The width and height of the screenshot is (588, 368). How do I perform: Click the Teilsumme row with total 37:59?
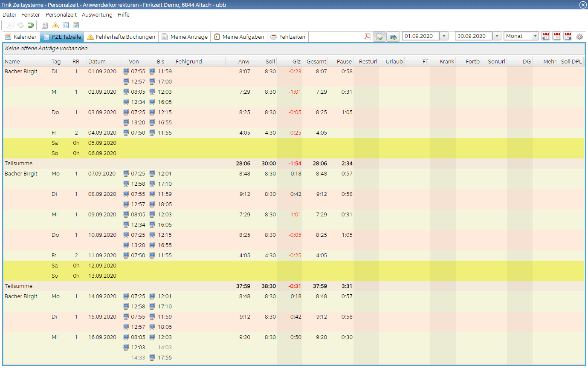pos(293,286)
